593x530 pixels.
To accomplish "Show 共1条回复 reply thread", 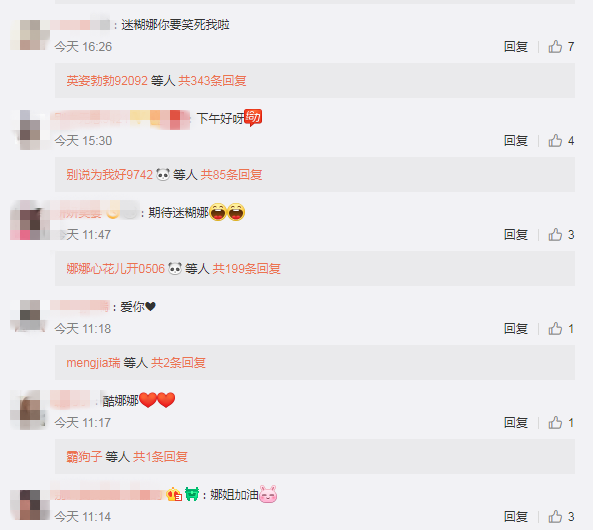I will click(160, 457).
